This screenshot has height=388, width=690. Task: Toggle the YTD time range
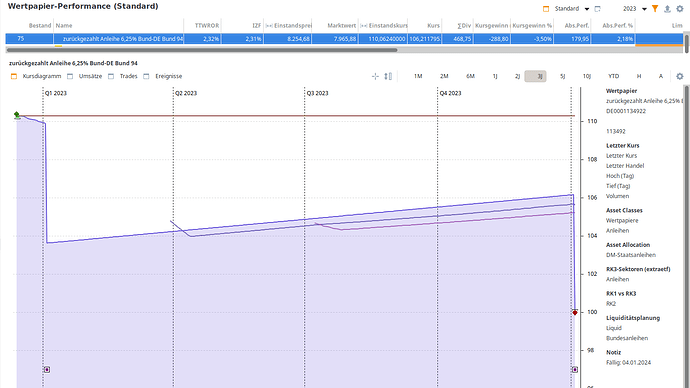click(x=613, y=76)
